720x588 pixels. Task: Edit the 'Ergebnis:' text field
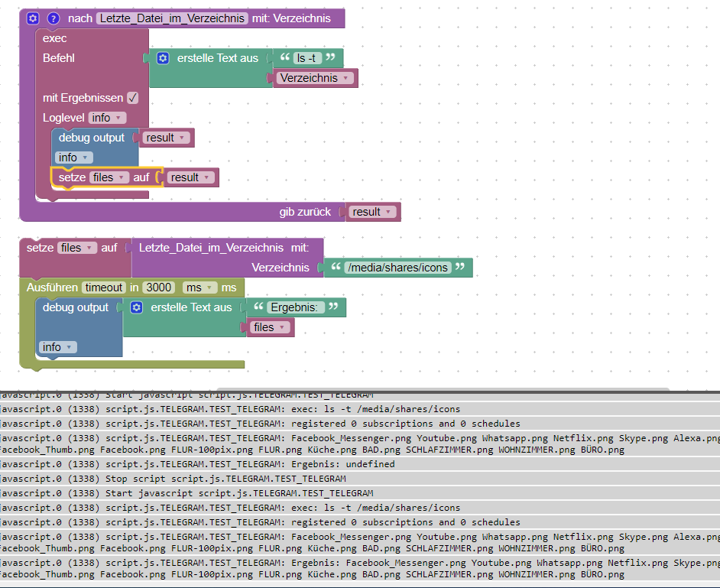[295, 307]
